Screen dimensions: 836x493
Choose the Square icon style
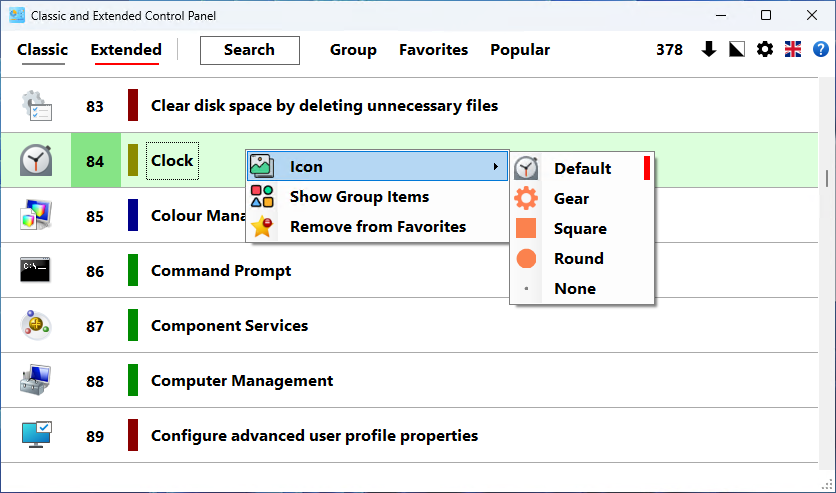(x=582, y=229)
